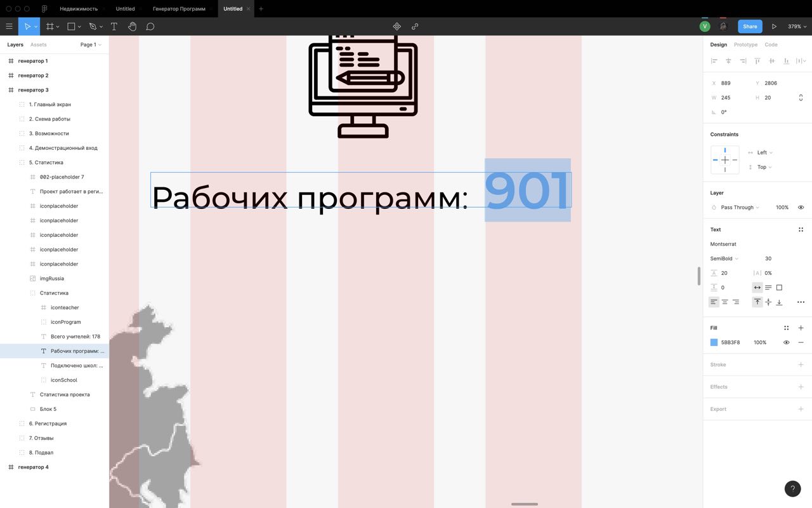The width and height of the screenshot is (812, 508).
Task: Add a stroke with the plus button
Action: click(801, 364)
